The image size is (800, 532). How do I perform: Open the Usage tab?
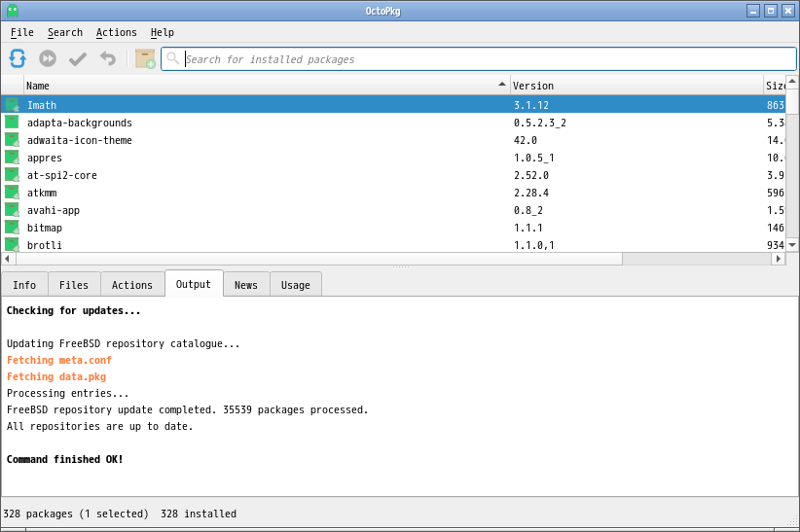tap(296, 285)
